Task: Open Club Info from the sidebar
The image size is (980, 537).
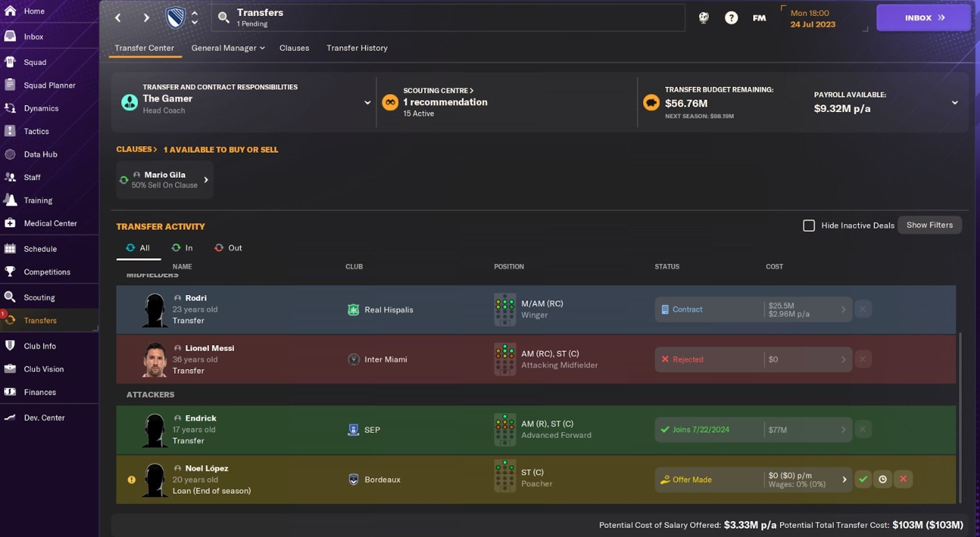Action: (40, 346)
